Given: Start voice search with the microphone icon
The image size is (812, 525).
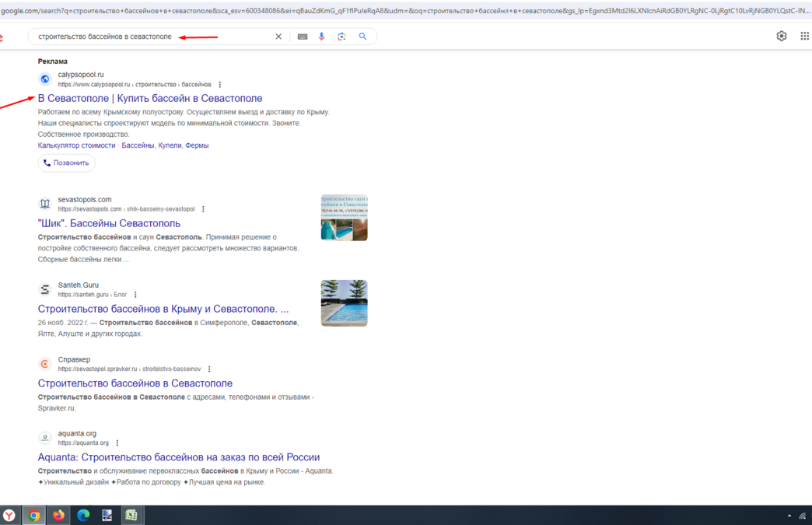Looking at the screenshot, I should coord(321,37).
